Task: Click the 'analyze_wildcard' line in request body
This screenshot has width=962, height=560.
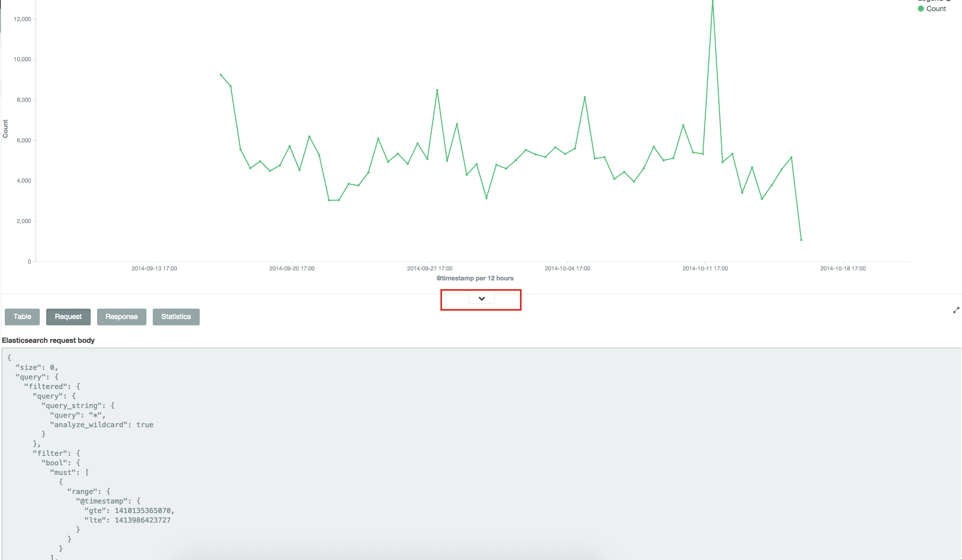Action: point(101,424)
